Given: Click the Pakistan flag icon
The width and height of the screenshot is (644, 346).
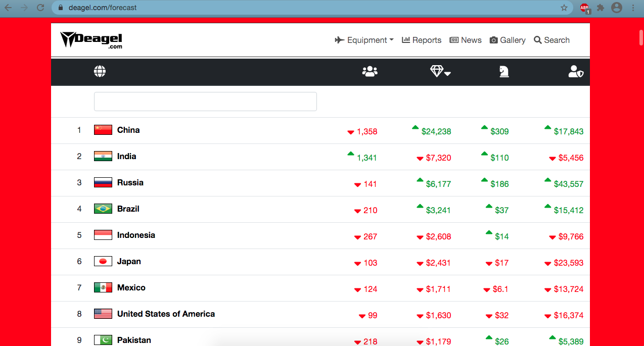Looking at the screenshot, I should (103, 340).
